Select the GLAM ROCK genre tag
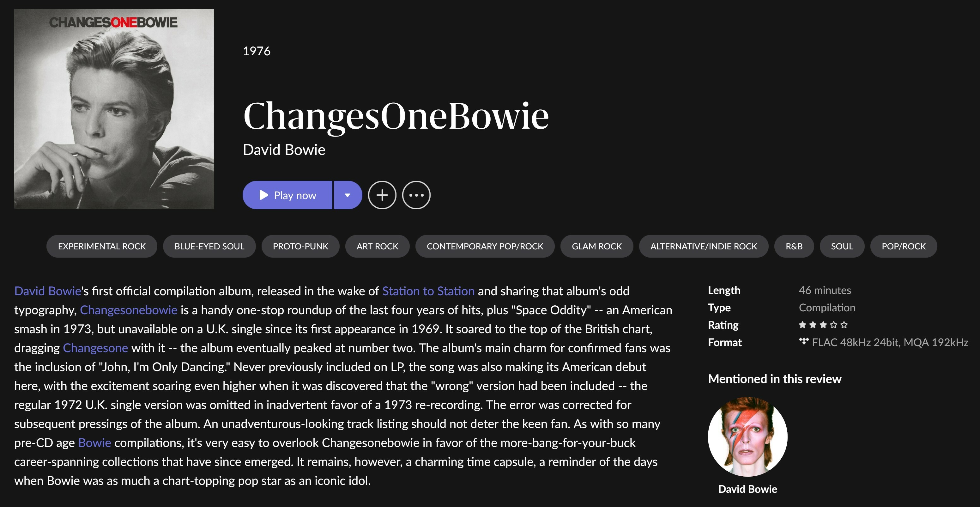980x507 pixels. (x=597, y=246)
